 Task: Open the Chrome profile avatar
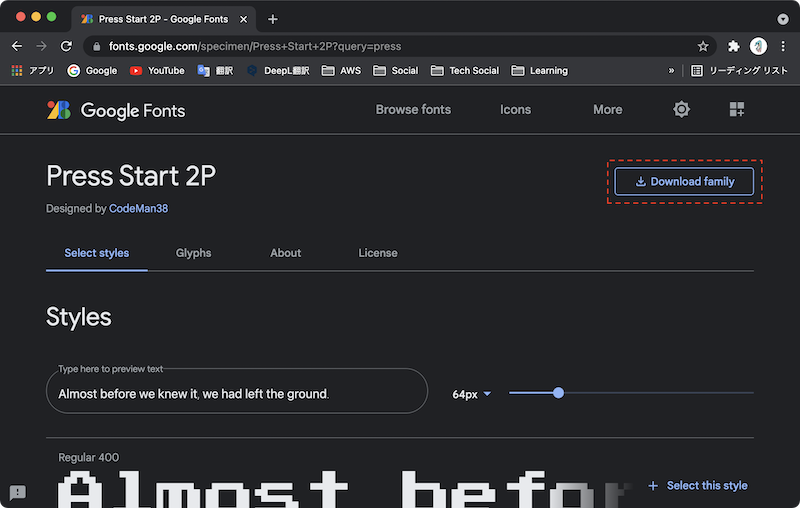coord(758,46)
